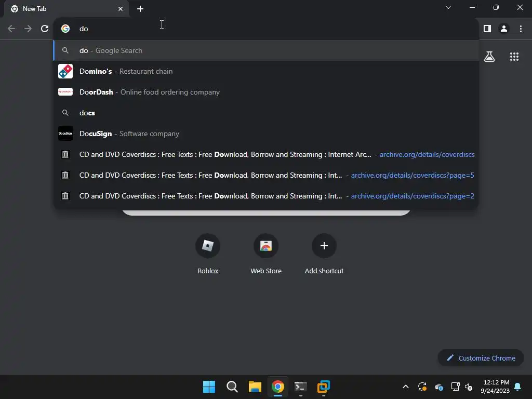Screen dimensions: 532x399
Task: Click archive icon for coverdiscs?page=5 row
Action: coord(65,175)
